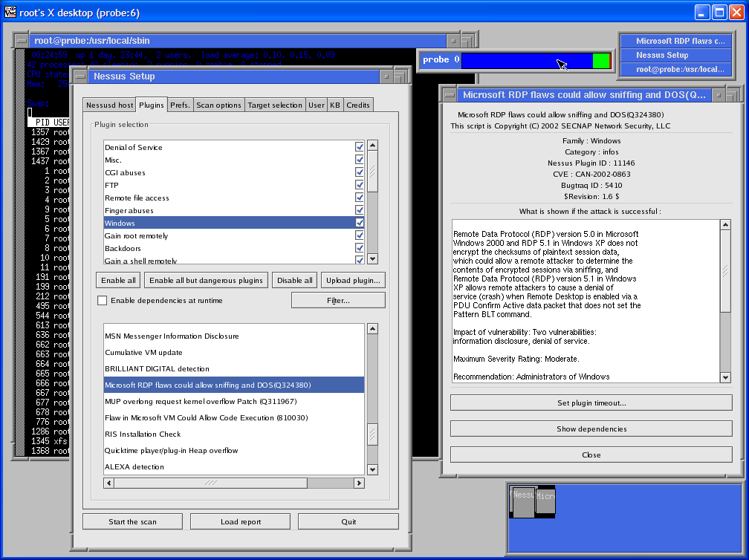749x560 pixels.
Task: Uncheck the CGI abuses family checkbox
Action: click(359, 172)
